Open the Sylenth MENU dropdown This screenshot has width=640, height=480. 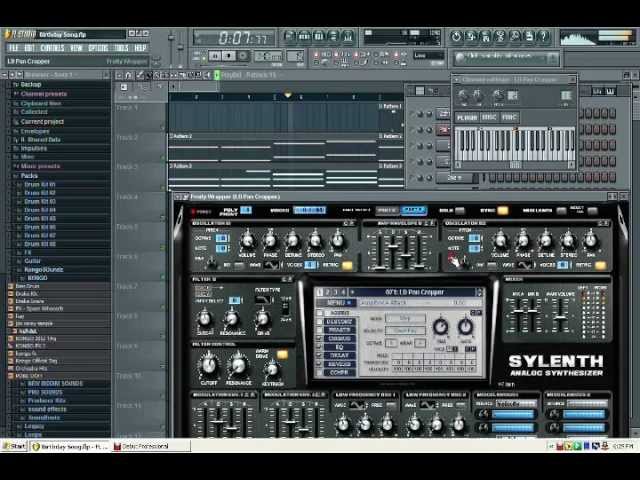coord(336,303)
